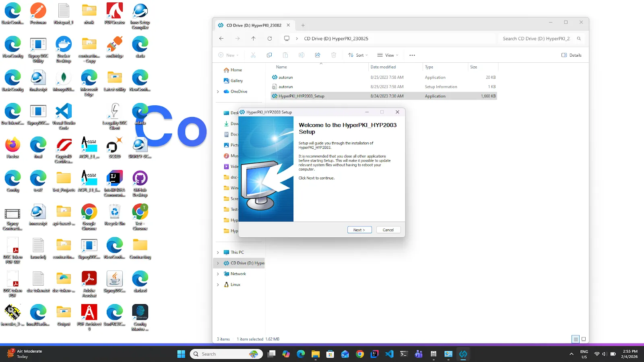Open the View dropdown in Explorer
644x362 pixels.
[388, 55]
